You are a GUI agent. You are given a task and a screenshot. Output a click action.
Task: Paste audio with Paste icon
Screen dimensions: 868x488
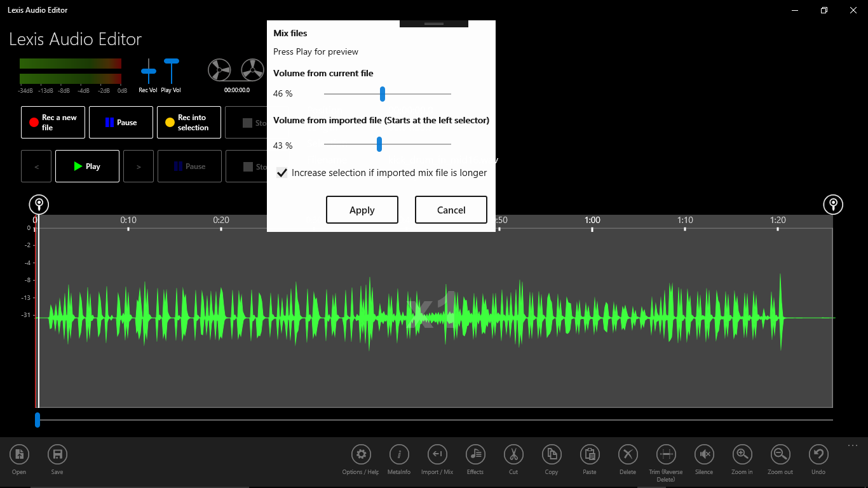[x=590, y=454]
